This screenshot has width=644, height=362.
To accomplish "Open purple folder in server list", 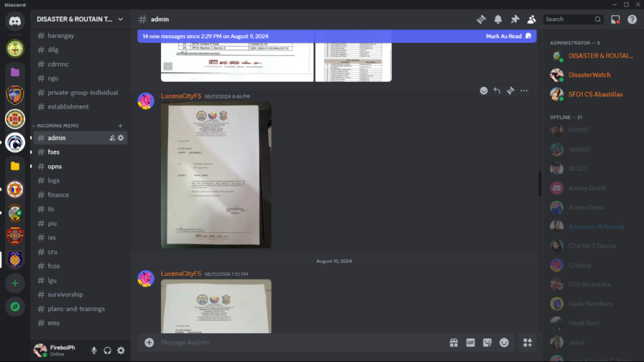I will (x=15, y=72).
